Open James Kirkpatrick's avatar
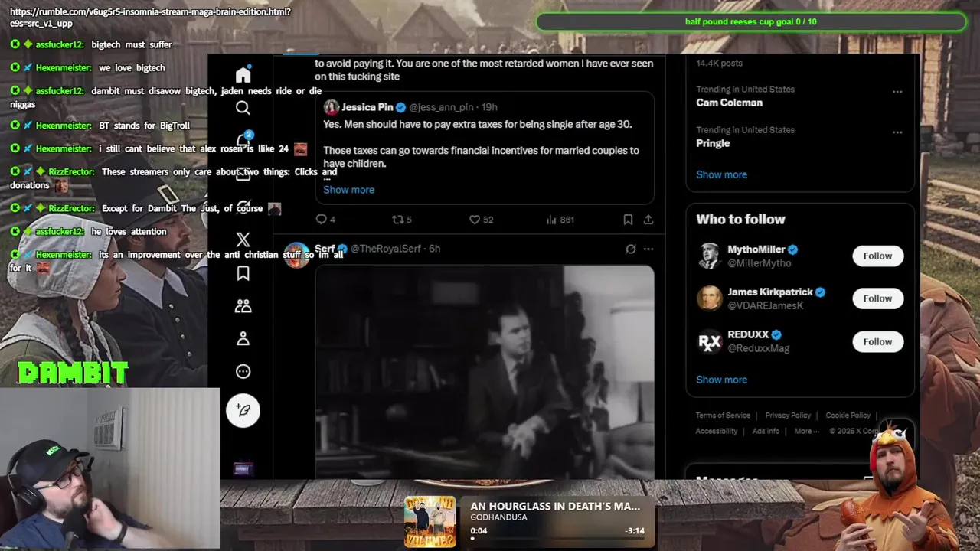 710,298
